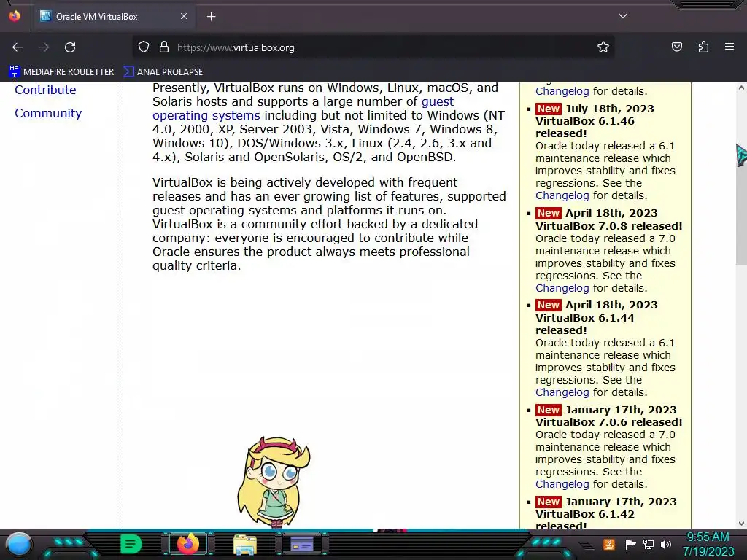Image resolution: width=747 pixels, height=560 pixels.
Task: Open the topmost Changelog link in news panel
Action: (x=562, y=91)
